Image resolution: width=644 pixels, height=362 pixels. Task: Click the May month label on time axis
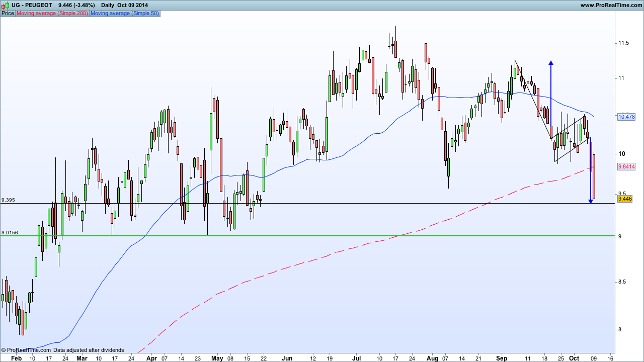pyautogui.click(x=217, y=358)
